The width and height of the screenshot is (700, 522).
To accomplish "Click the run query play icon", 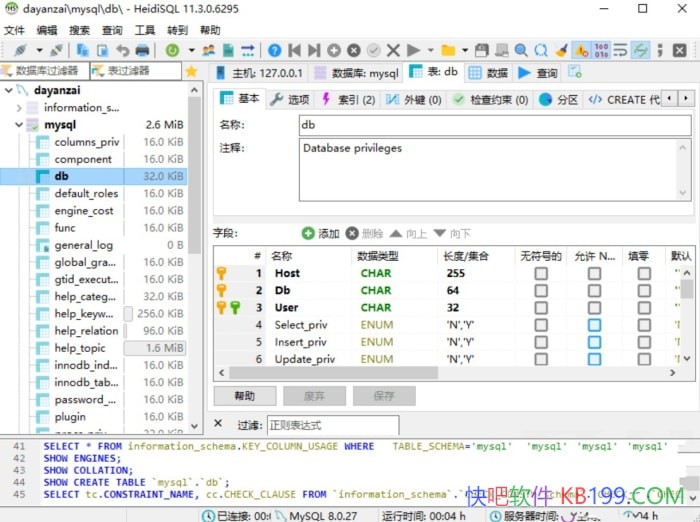I will tap(413, 50).
